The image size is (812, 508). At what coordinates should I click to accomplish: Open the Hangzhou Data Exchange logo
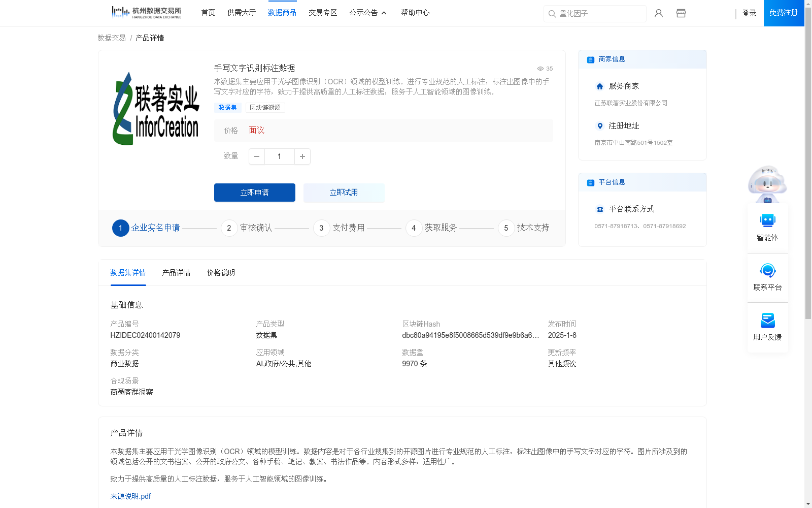pos(146,13)
